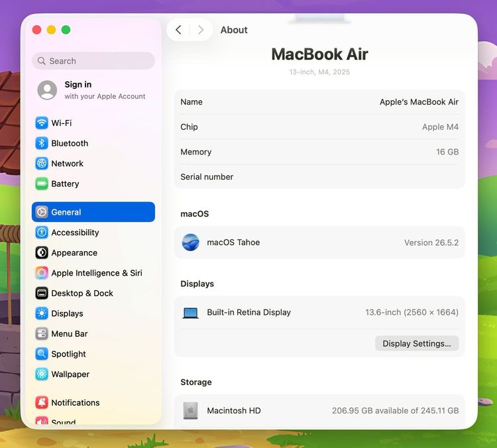Select the Wi-Fi label in sidebar

pyautogui.click(x=62, y=123)
